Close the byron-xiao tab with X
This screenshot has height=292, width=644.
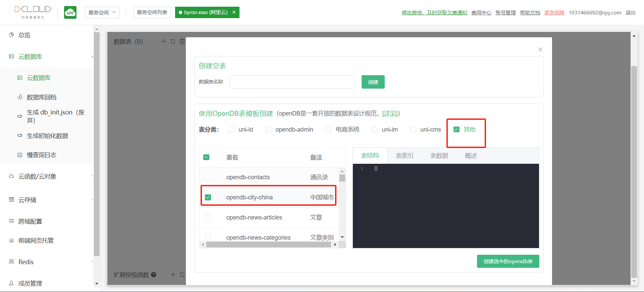234,12
